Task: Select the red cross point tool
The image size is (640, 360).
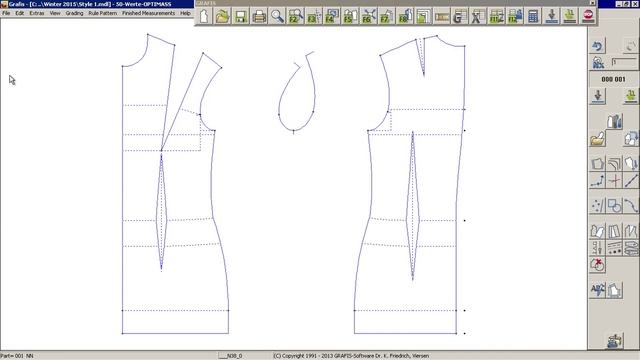Action: tap(614, 181)
